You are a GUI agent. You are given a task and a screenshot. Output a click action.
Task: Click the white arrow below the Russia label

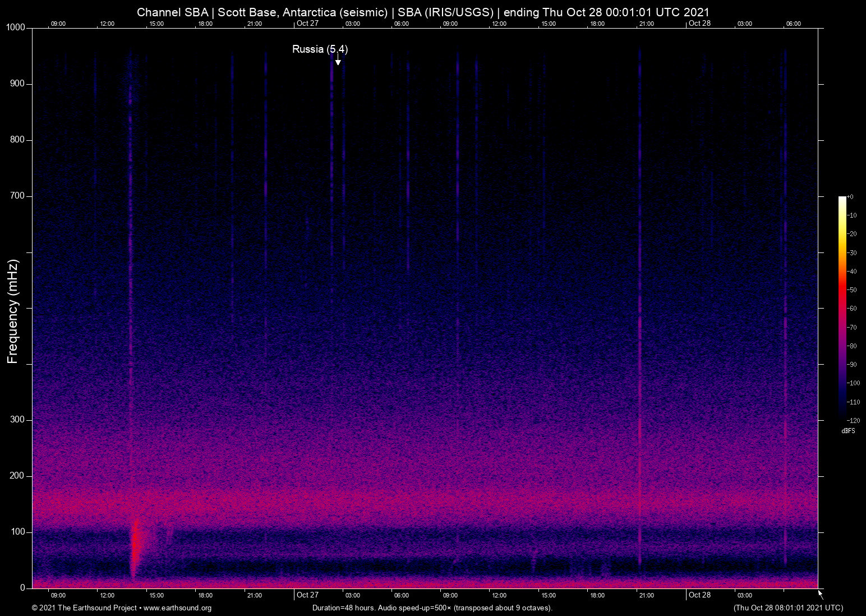[338, 61]
